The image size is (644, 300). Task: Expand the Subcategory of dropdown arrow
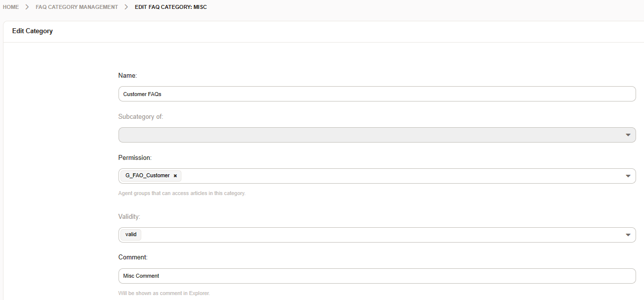[x=628, y=135]
